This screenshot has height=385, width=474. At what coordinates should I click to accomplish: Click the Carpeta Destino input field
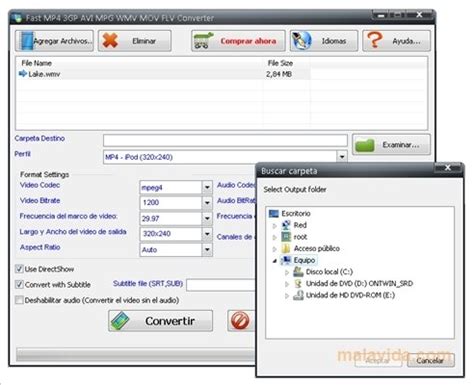tap(225, 140)
